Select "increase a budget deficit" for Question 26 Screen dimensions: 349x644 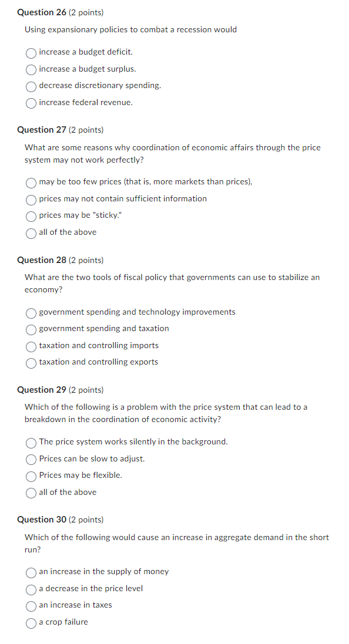tap(31, 53)
